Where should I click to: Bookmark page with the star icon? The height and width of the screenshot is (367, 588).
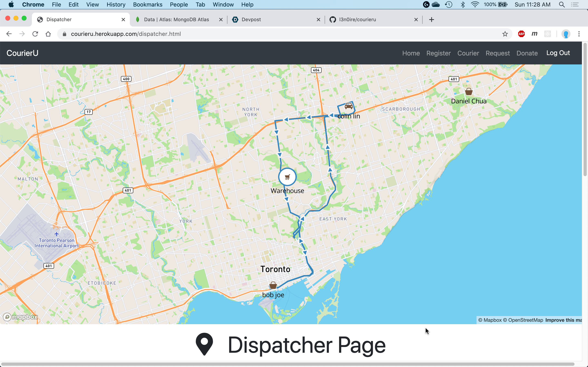click(x=505, y=34)
